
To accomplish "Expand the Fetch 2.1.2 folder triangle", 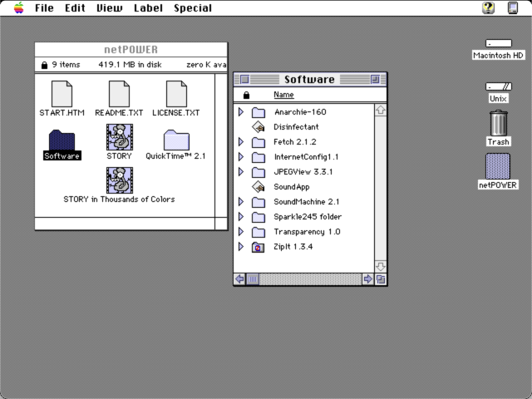I will click(x=241, y=142).
